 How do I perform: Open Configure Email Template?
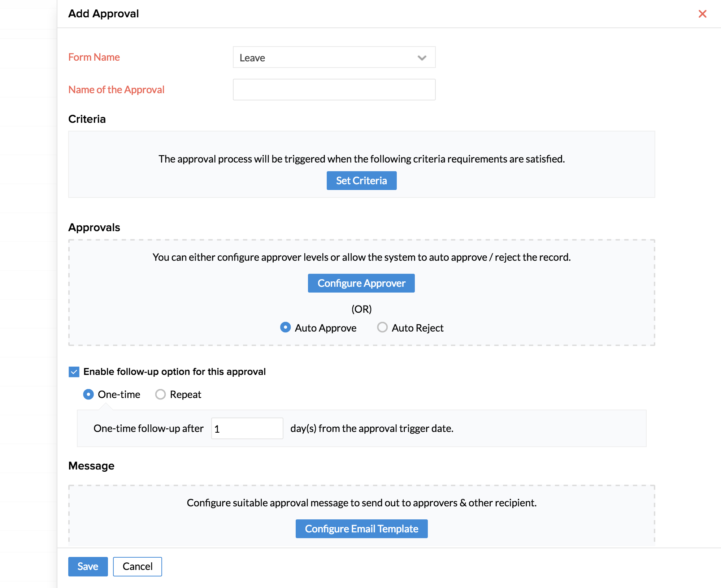361,529
